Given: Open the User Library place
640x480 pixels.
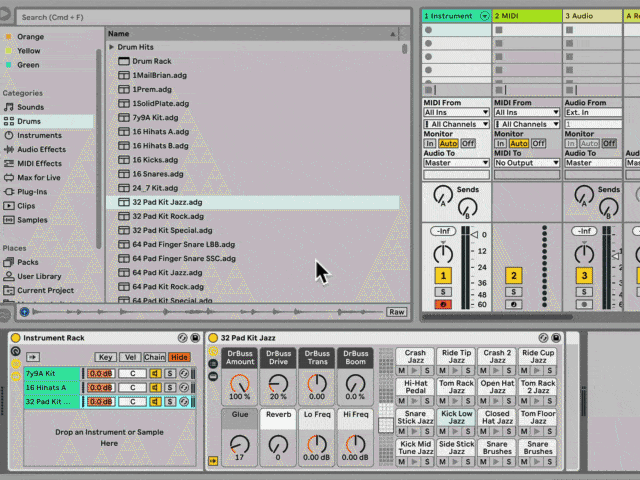Looking at the screenshot, I should point(39,276).
